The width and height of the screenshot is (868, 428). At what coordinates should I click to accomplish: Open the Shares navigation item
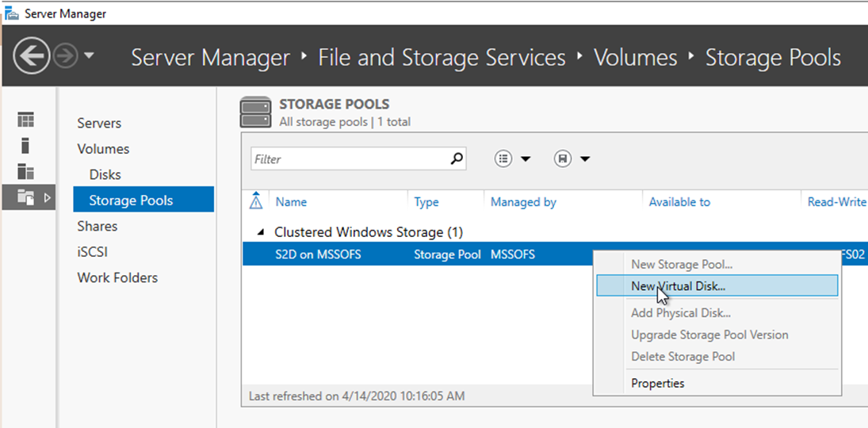point(97,226)
